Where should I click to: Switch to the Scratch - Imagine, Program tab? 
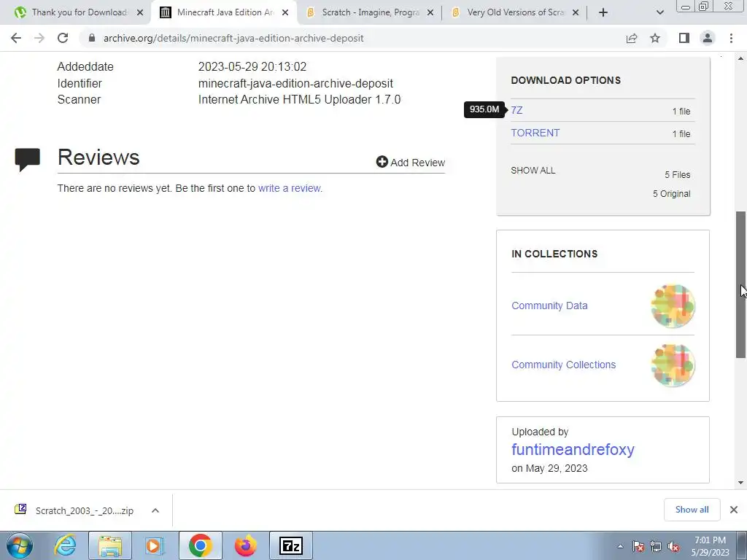(x=370, y=12)
